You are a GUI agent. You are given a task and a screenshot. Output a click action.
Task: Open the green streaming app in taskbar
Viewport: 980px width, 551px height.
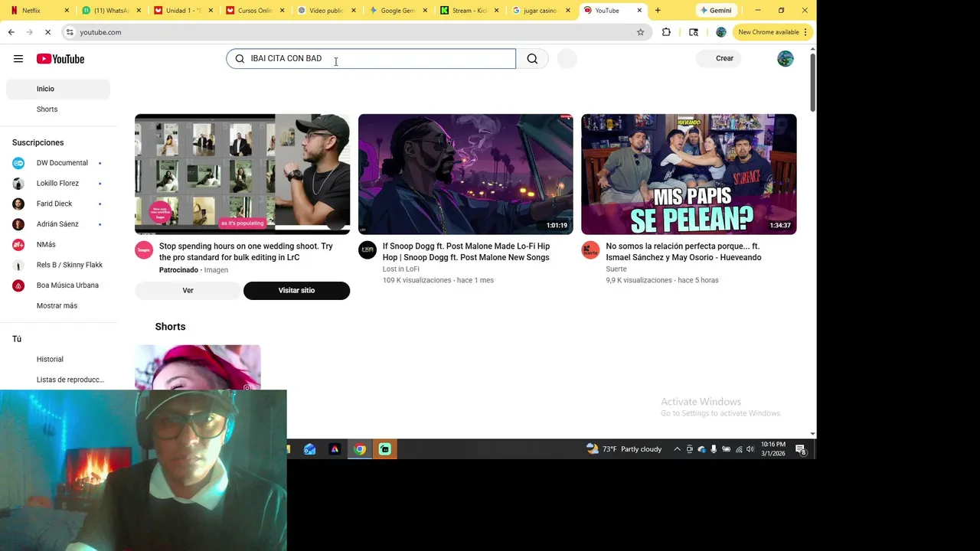point(385,449)
